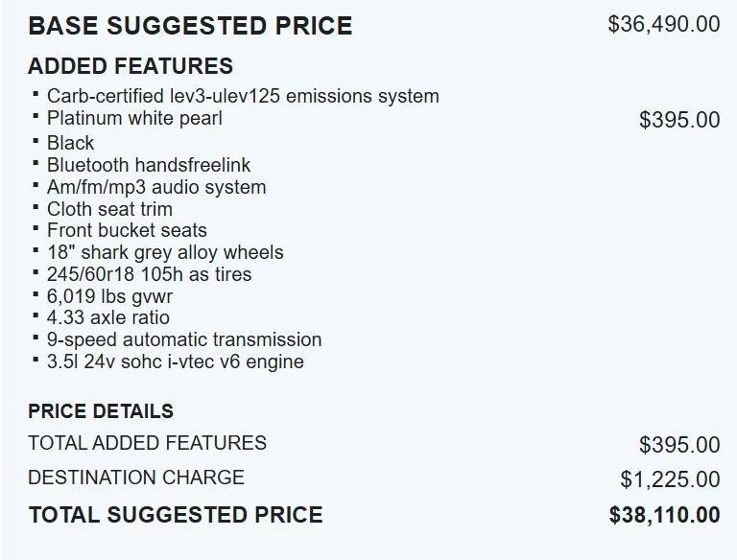
Task: Click the Base Suggested Price heading
Action: 190,26
